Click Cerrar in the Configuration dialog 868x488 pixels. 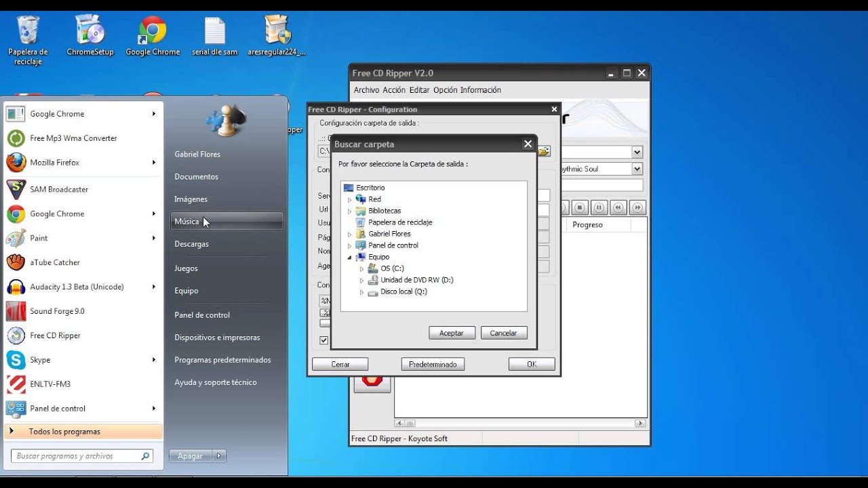(340, 364)
